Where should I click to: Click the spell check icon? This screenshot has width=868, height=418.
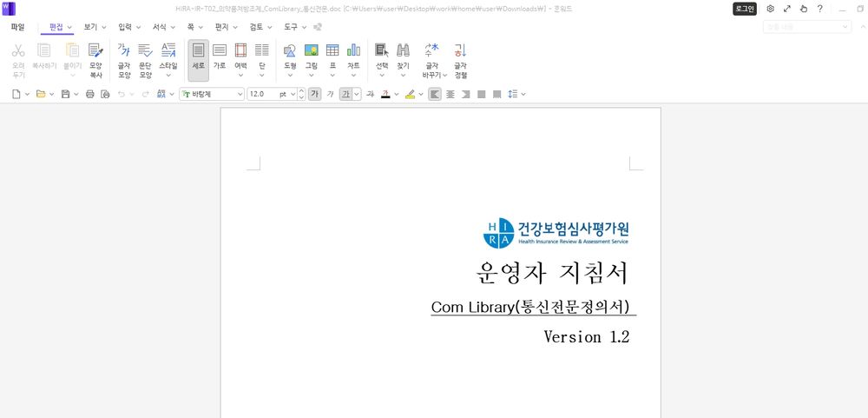[x=161, y=94]
